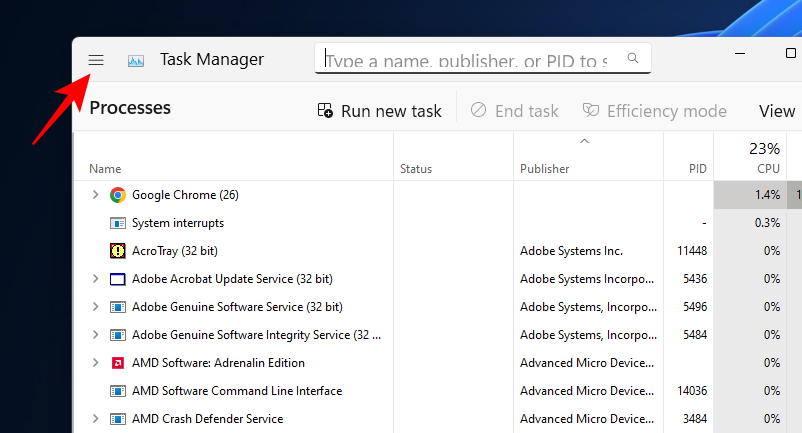This screenshot has width=802, height=433.
Task: Click the System interrupts icon
Action: (117, 223)
